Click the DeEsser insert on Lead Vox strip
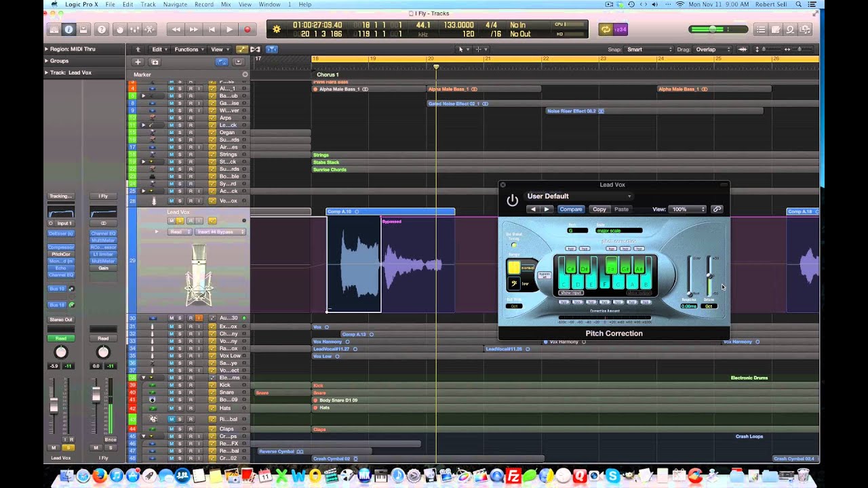Screen dimensions: 868x488 [x=61, y=233]
